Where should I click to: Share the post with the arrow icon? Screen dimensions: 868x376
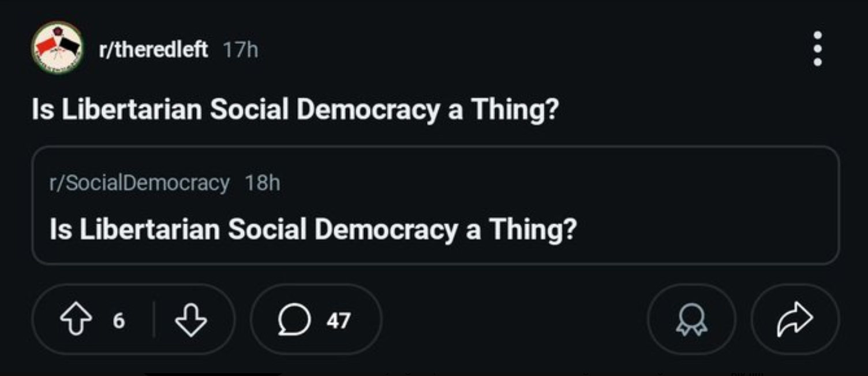pos(795,320)
